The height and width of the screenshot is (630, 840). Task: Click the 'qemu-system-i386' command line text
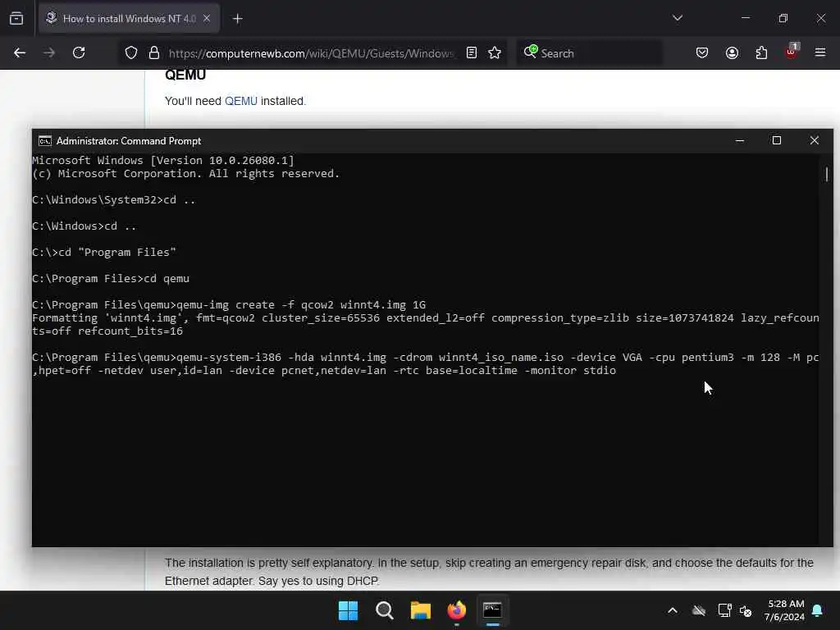pyautogui.click(x=426, y=363)
